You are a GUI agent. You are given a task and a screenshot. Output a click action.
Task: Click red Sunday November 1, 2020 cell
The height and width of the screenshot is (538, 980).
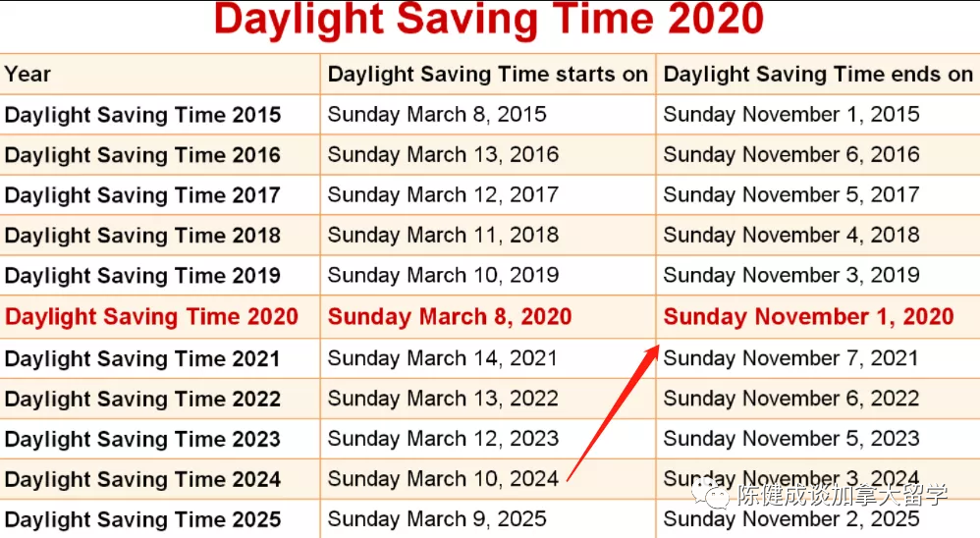(809, 317)
